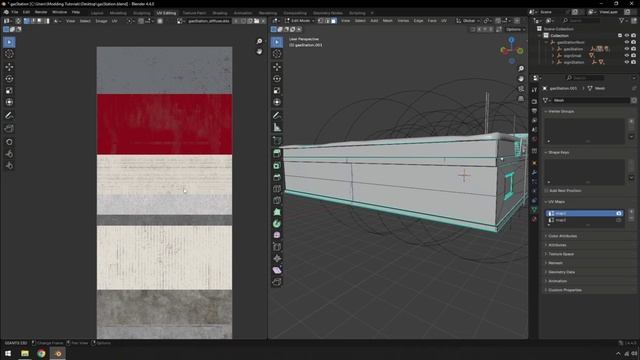Select the Pinch tool in UV editor
Image resolution: width=640 pixels, height=360 pixels.
pos(9,165)
